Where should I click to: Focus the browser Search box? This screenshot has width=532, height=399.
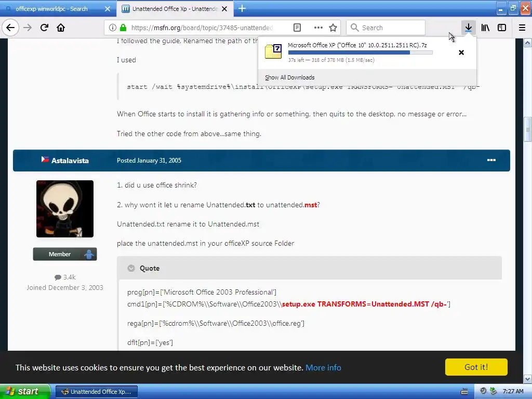pyautogui.click(x=386, y=28)
